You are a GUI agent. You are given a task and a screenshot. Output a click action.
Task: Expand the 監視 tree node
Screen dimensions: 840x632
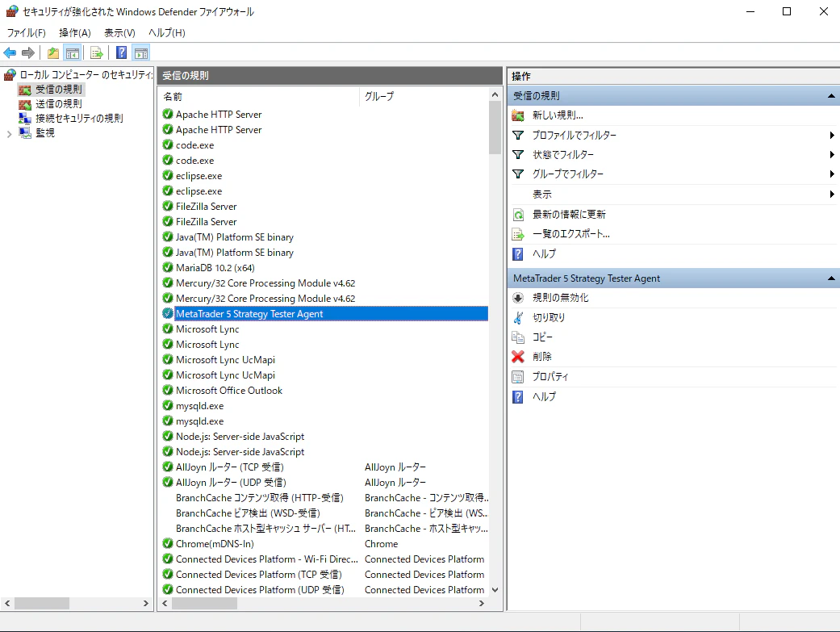pyautogui.click(x=9, y=134)
